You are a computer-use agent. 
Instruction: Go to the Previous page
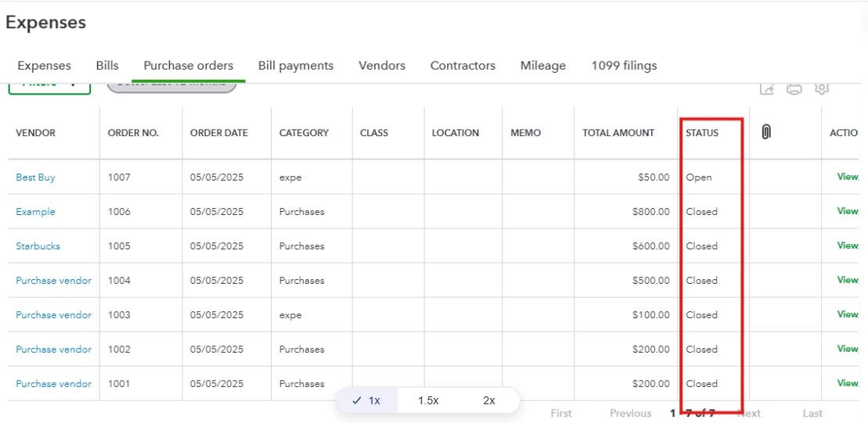pyautogui.click(x=631, y=413)
